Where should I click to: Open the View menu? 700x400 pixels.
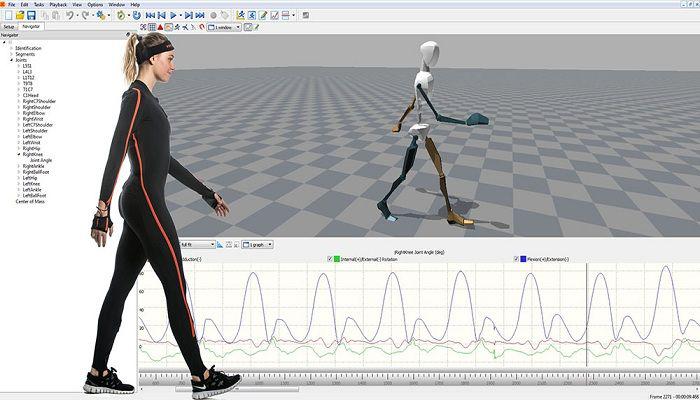click(77, 4)
